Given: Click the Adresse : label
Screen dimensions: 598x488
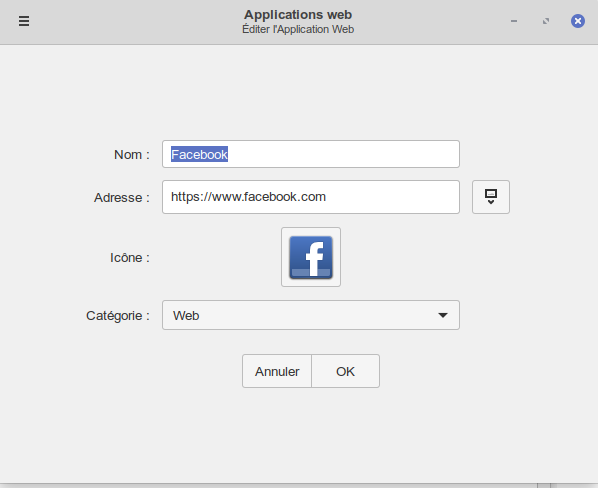Looking at the screenshot, I should [x=122, y=197].
